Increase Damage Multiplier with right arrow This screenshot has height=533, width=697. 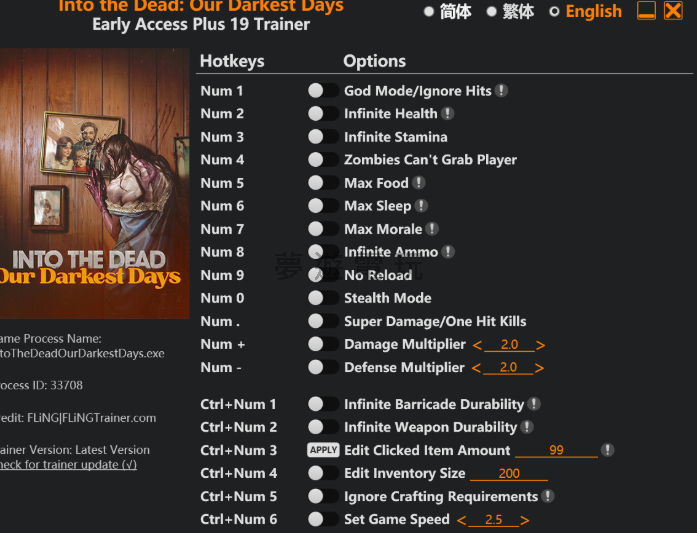[x=540, y=345]
